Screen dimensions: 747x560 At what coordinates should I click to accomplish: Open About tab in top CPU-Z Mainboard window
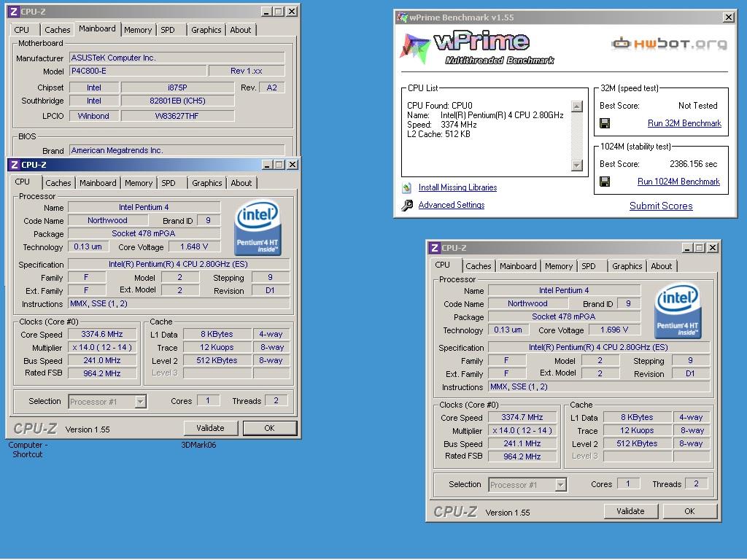click(241, 29)
